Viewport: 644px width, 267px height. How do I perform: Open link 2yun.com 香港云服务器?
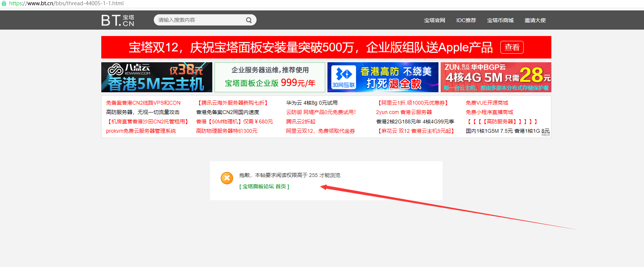pos(404,112)
